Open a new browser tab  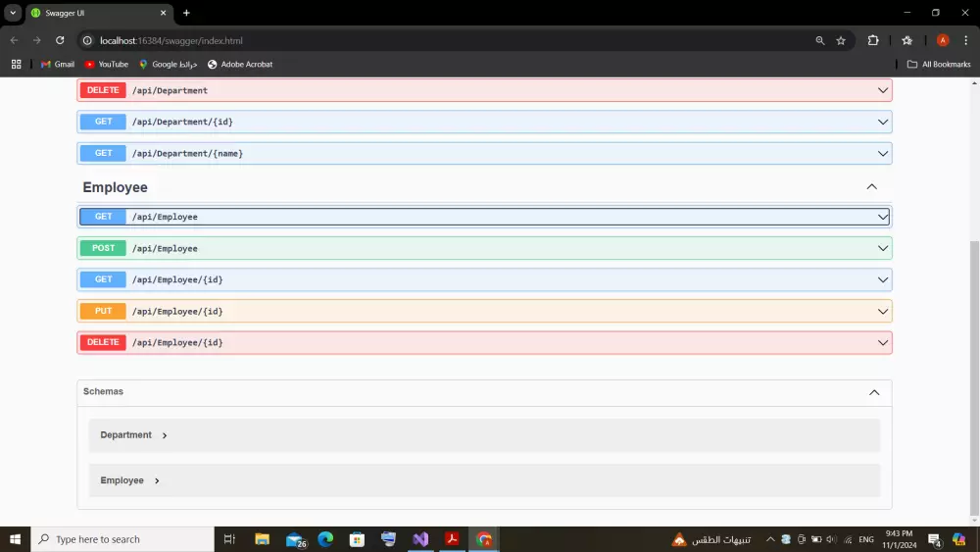[186, 13]
